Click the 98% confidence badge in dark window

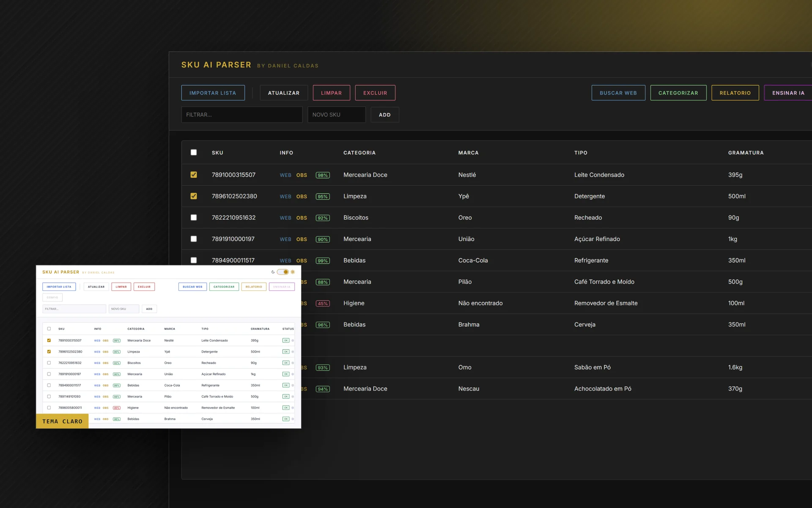(x=323, y=175)
